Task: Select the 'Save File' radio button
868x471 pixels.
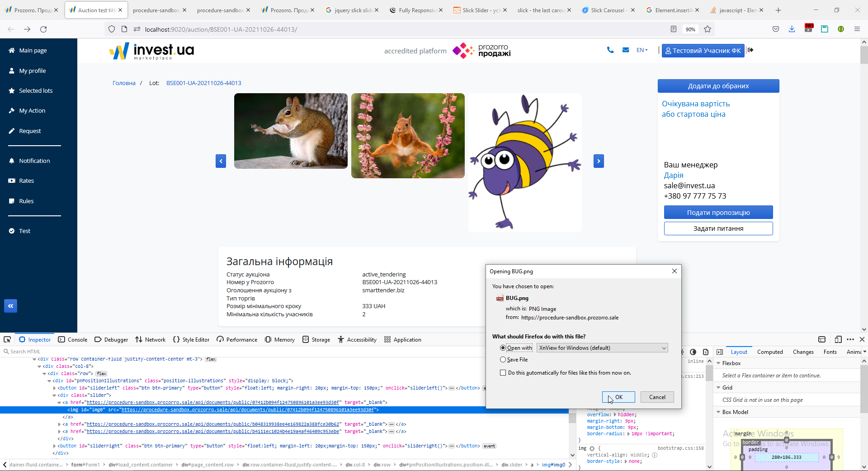Action: pos(503,360)
